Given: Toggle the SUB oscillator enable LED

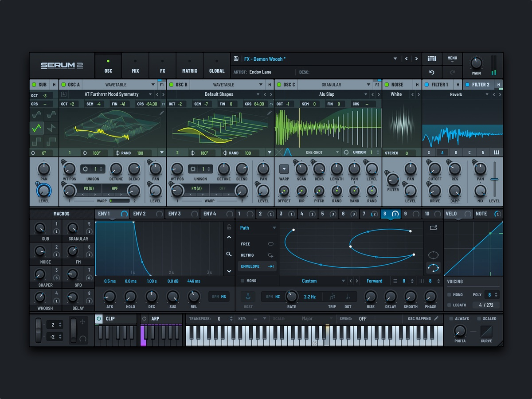Looking at the screenshot, I should point(34,85).
